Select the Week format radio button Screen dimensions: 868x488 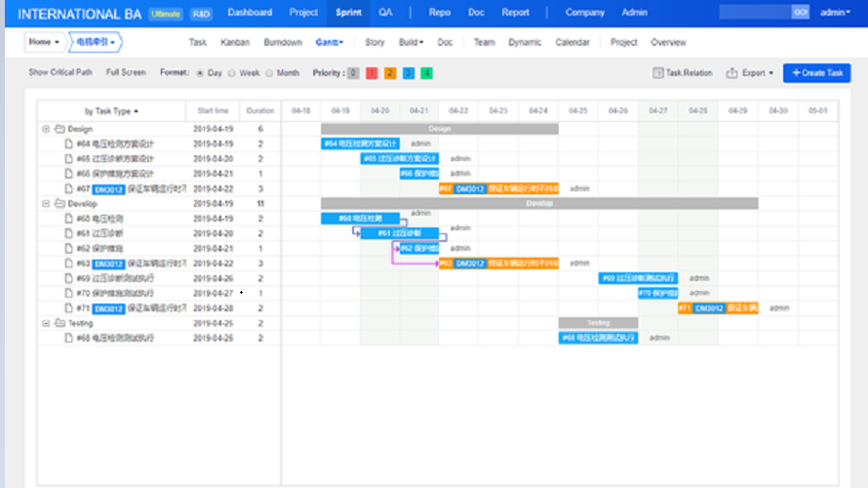231,73
